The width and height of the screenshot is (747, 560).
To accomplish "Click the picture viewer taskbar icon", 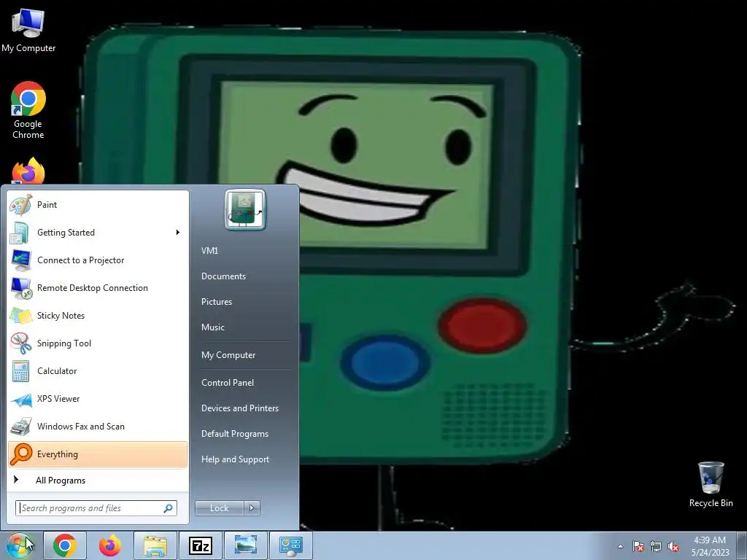I will pos(245,545).
